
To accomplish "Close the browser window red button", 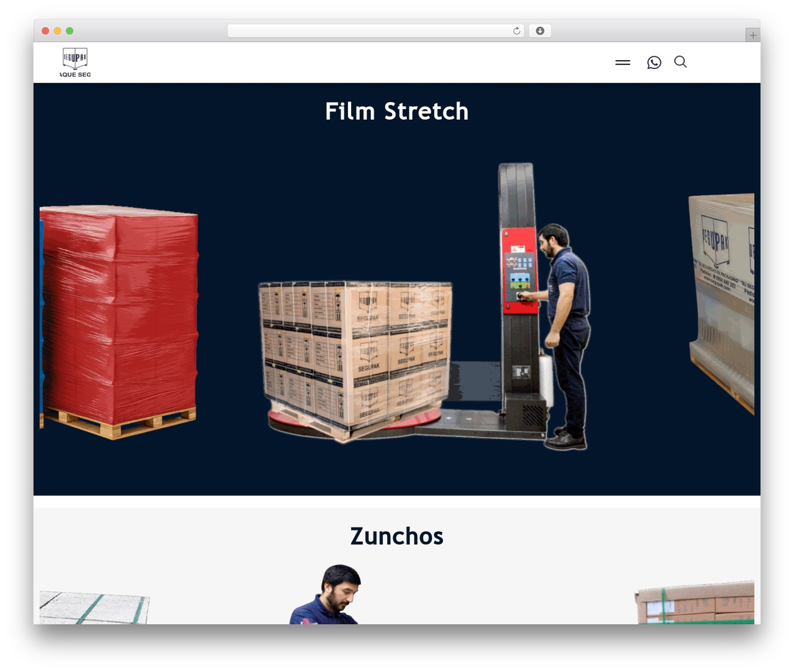I will click(45, 31).
